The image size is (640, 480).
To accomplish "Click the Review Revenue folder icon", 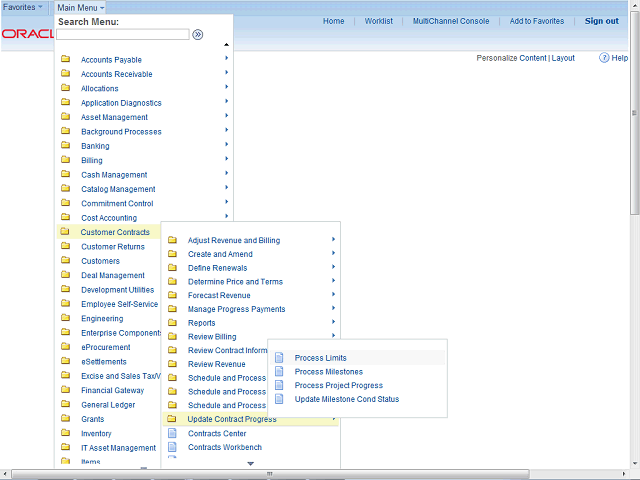I will [x=173, y=364].
